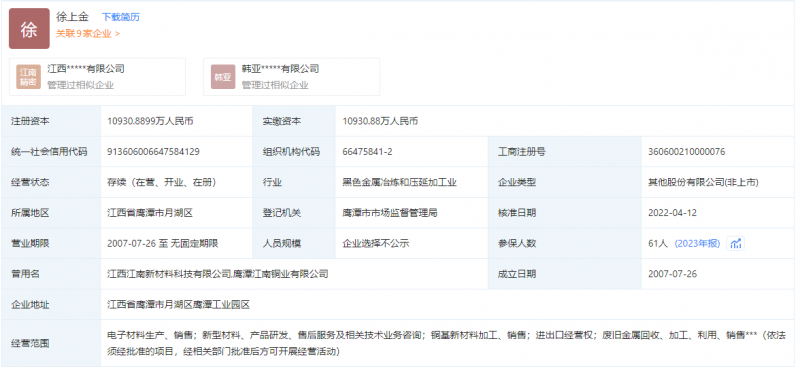Select the approval date 2022-04-12
Viewport: 800px width, 373px height.
click(672, 213)
